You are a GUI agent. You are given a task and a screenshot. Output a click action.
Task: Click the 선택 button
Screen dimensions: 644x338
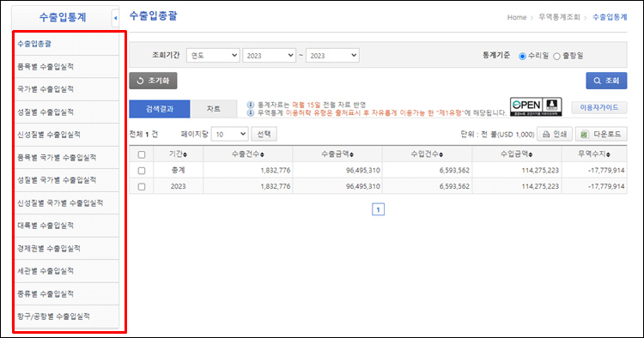[x=264, y=134]
